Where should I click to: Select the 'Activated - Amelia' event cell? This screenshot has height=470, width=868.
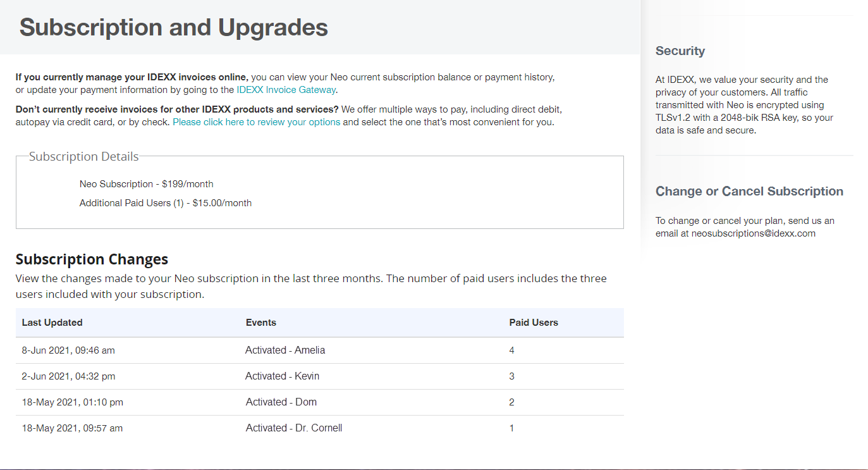(x=285, y=350)
